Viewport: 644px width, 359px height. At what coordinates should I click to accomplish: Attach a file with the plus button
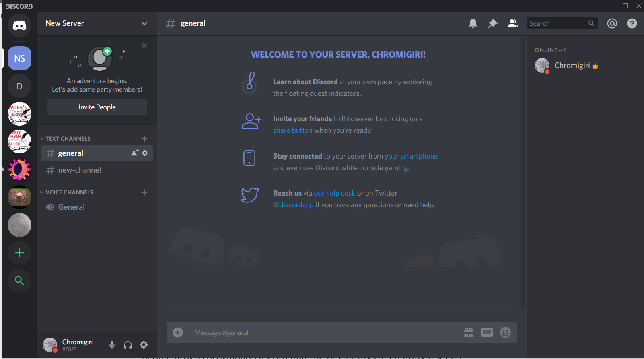click(x=178, y=332)
